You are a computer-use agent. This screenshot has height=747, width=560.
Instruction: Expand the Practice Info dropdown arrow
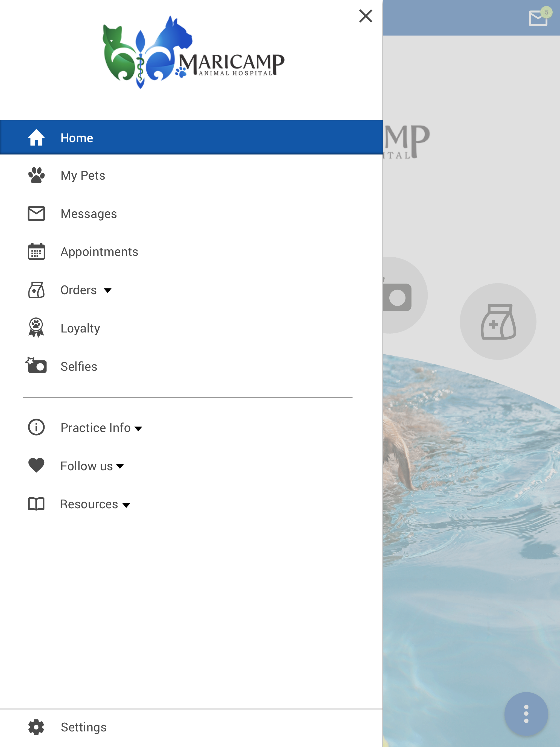[138, 428]
